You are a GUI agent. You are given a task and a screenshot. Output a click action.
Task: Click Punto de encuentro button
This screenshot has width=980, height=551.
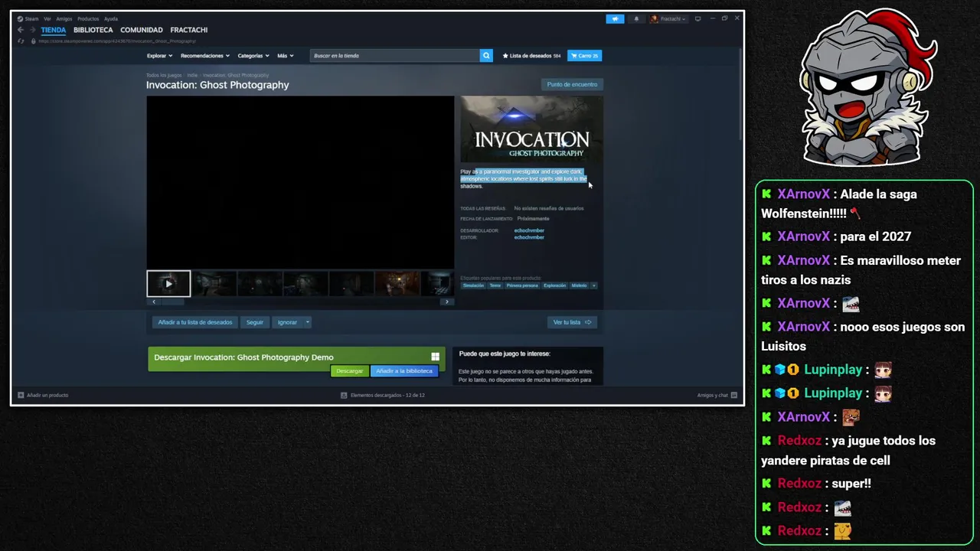(572, 84)
